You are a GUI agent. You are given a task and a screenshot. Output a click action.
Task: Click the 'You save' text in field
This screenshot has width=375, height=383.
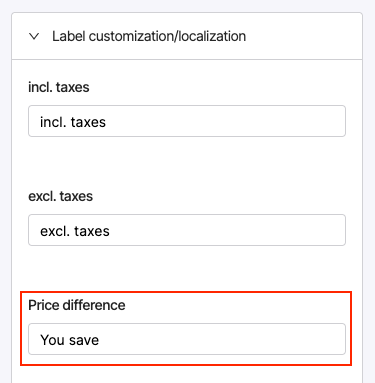[x=70, y=340]
